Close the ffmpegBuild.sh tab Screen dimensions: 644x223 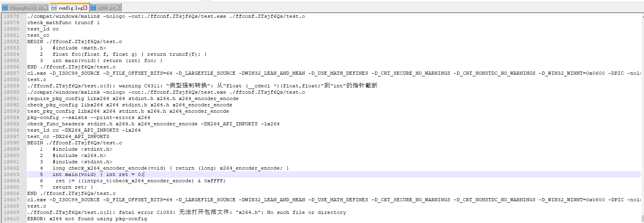[x=46, y=8]
